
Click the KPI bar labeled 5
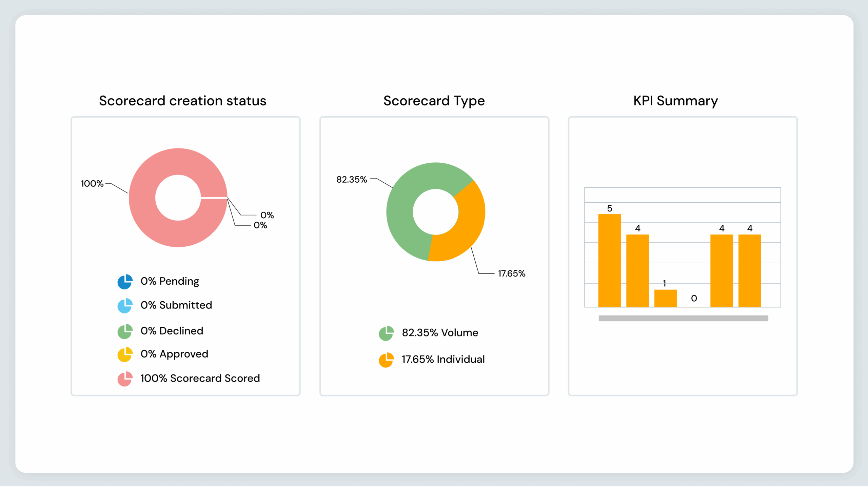click(609, 261)
